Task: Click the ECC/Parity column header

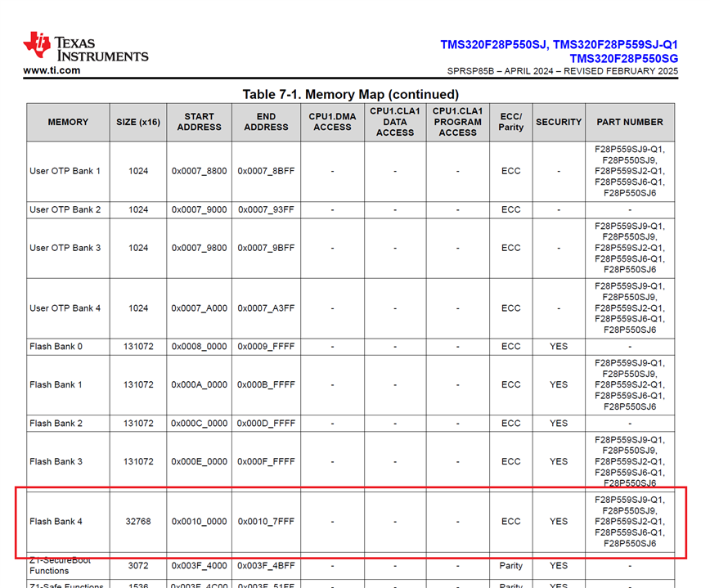Action: coord(510,122)
